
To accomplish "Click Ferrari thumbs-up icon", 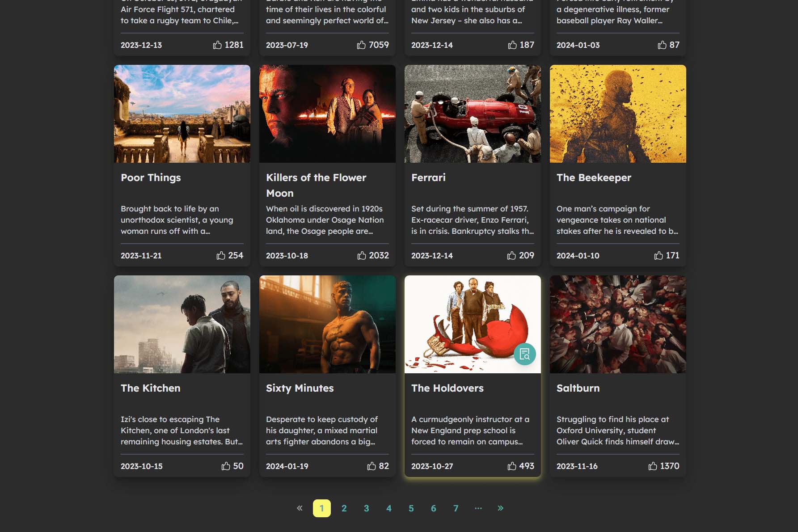I will point(511,255).
